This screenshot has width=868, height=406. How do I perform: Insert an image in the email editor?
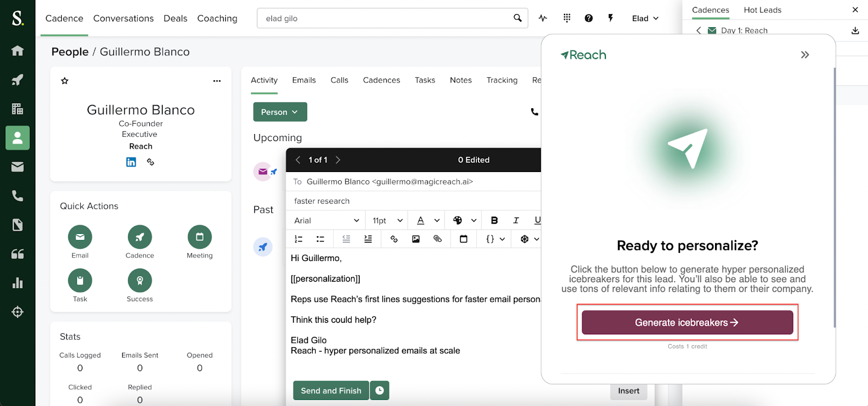416,239
